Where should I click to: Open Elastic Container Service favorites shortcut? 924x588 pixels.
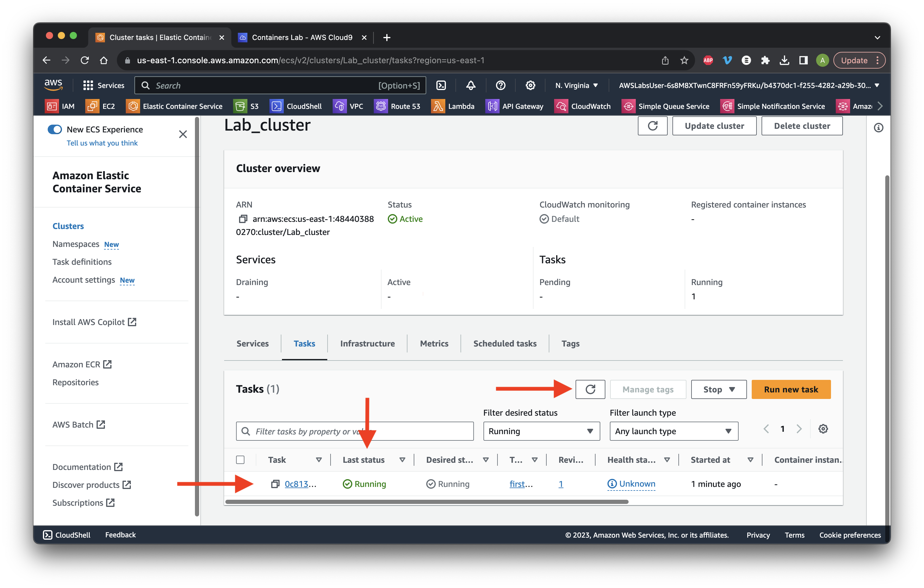pos(174,106)
